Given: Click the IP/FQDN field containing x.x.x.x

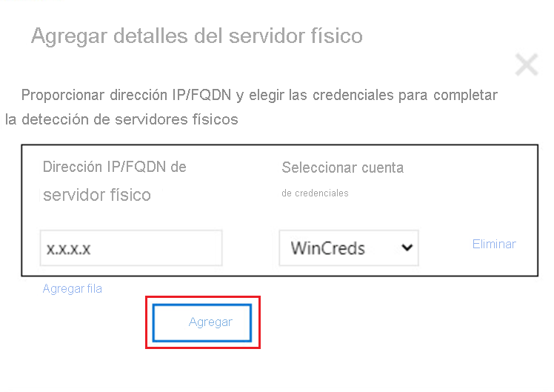Looking at the screenshot, I should coord(131,248).
